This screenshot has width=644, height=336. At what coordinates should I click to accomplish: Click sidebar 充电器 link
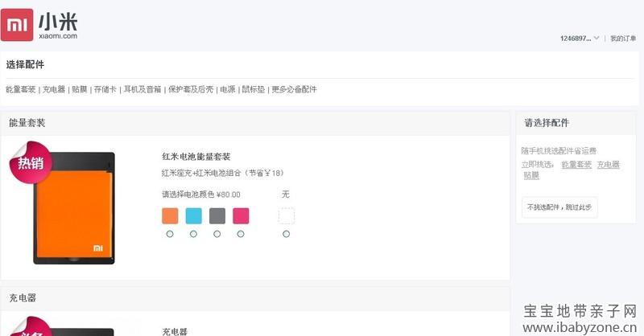point(609,165)
